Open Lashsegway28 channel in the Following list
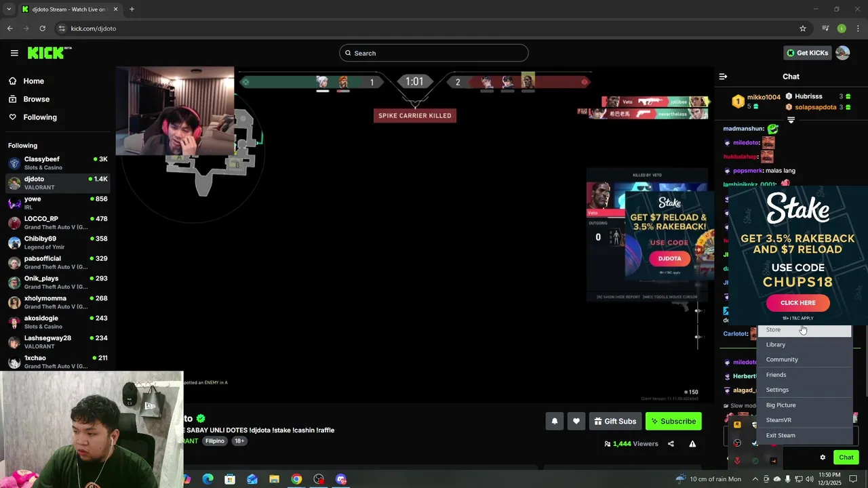 click(58, 342)
